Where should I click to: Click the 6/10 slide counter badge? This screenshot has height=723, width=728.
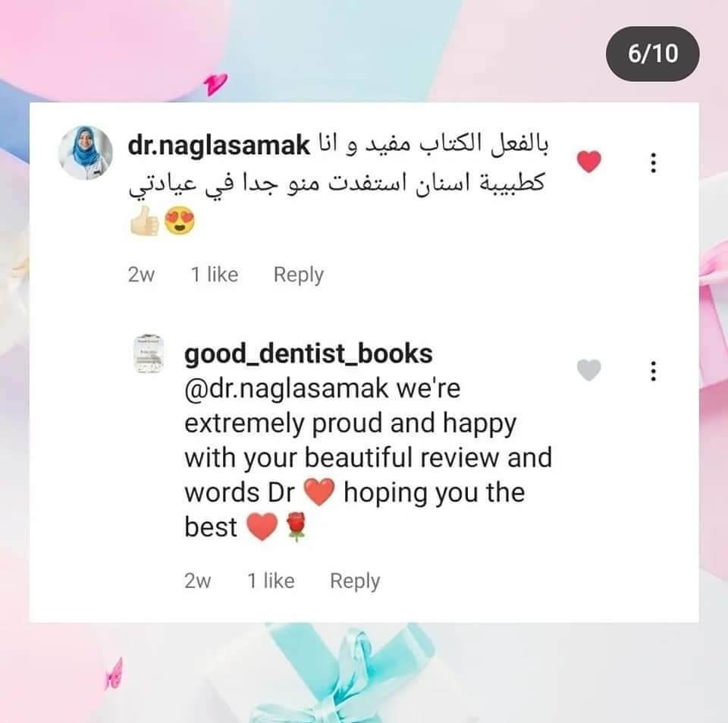pyautogui.click(x=652, y=54)
